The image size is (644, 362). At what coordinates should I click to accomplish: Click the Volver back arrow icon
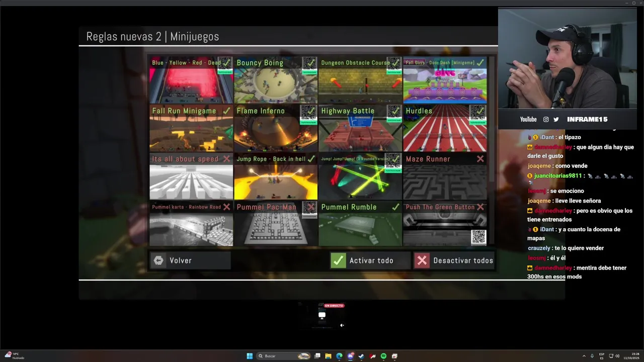(x=159, y=260)
